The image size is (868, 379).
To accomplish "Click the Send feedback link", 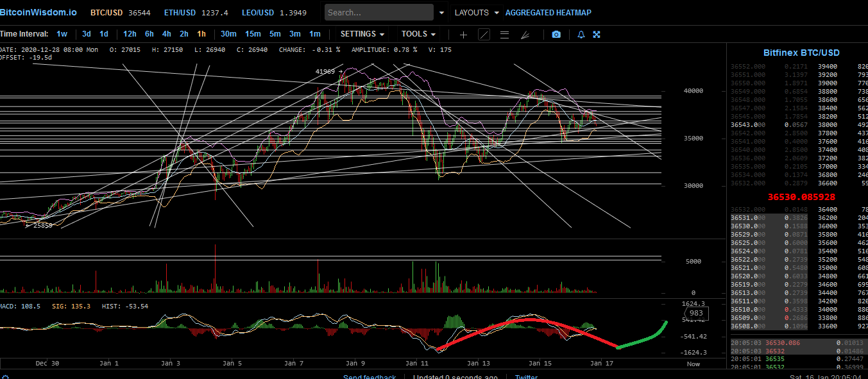I will 370,377.
